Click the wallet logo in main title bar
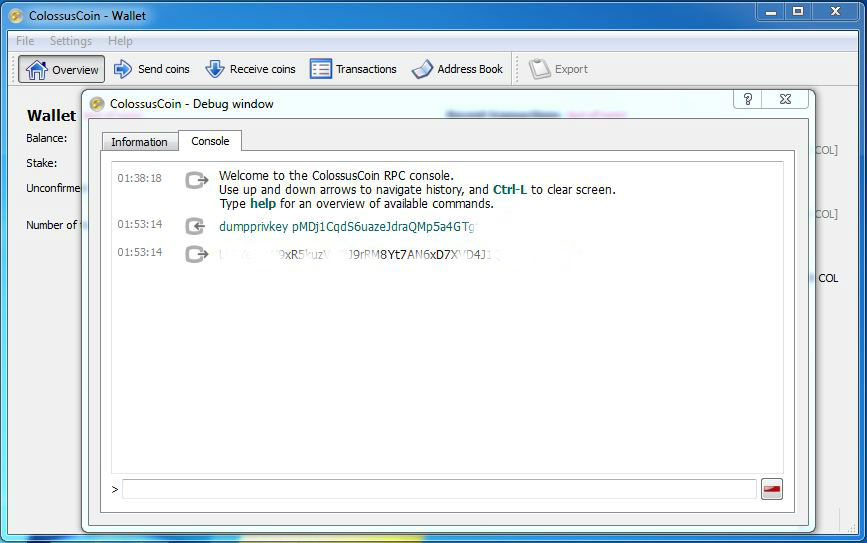 [15, 15]
